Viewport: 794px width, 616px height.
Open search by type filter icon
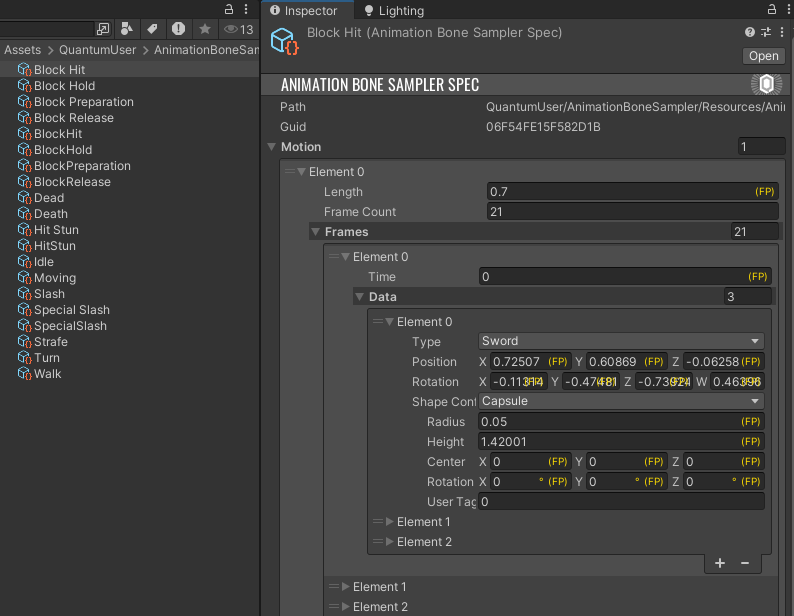(x=127, y=29)
